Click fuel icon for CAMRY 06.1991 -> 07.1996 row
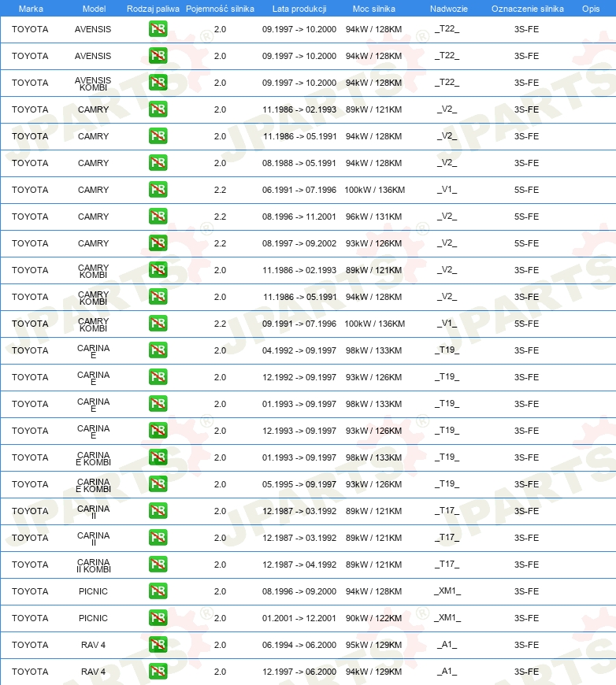Viewport: 616px width, 685px height. coord(158,190)
